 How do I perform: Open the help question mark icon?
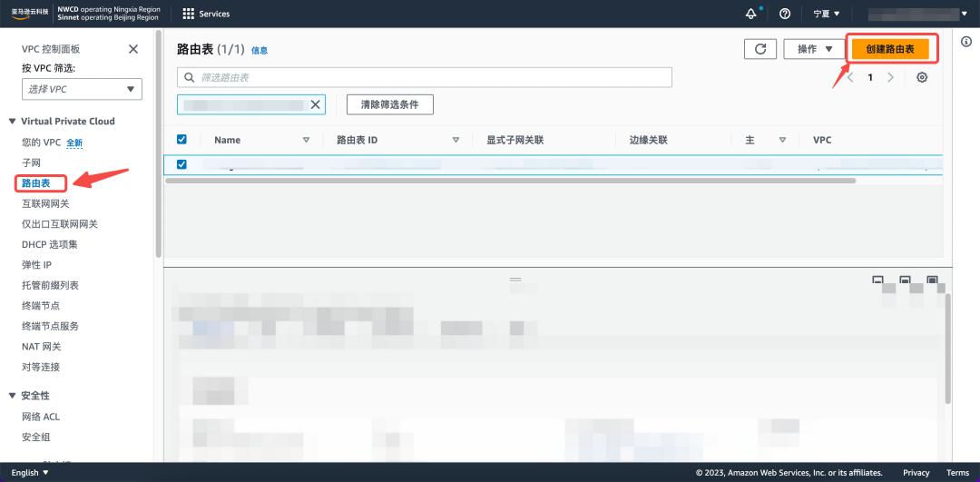coord(786,14)
